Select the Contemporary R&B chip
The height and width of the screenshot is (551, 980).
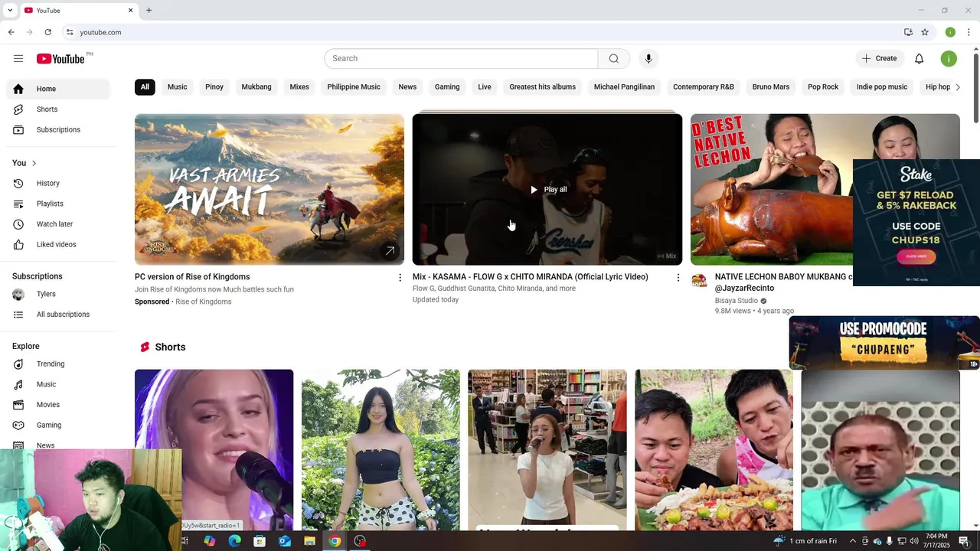click(704, 87)
